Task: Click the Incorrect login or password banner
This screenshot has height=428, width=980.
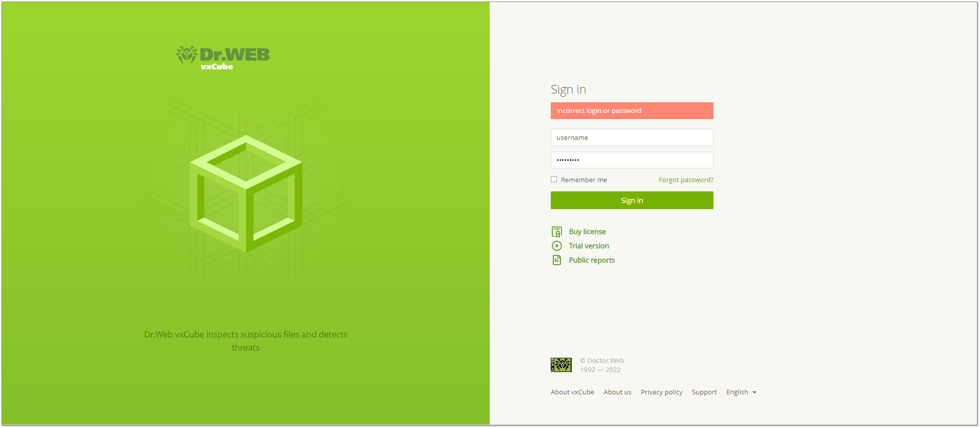Action: pyautogui.click(x=632, y=111)
